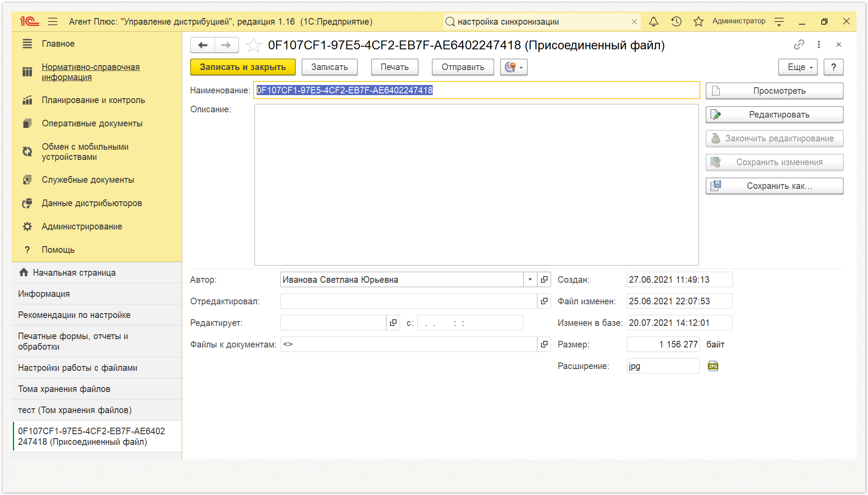Click the Расширение field with jpg
This screenshot has width=868, height=495.
[663, 366]
